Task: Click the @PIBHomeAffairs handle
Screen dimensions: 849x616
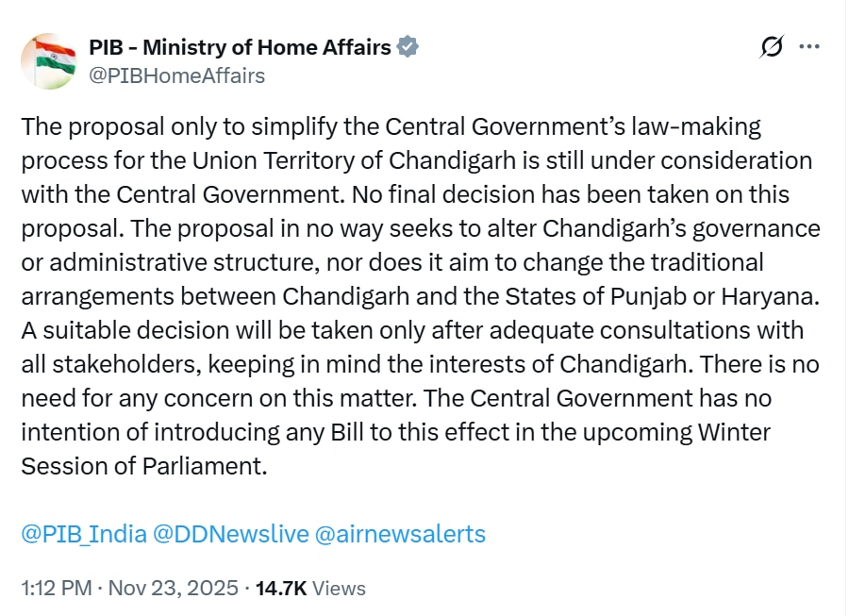Action: pos(176,75)
